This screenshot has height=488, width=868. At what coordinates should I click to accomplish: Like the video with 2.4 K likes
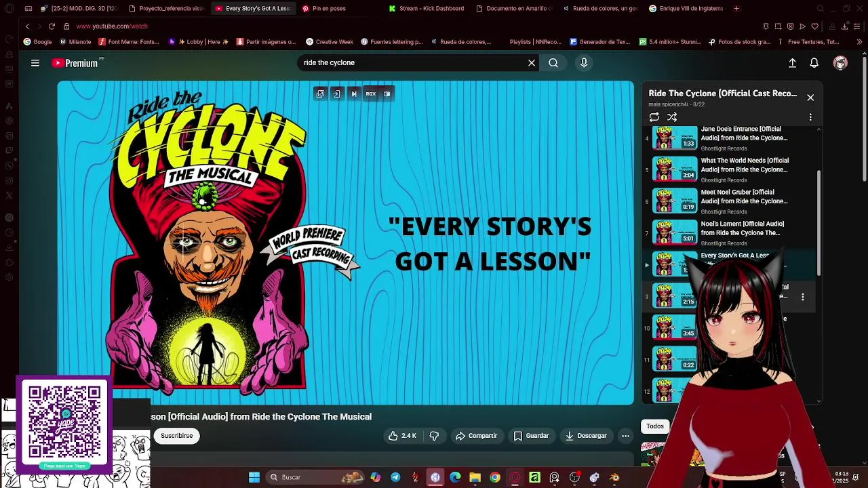402,436
